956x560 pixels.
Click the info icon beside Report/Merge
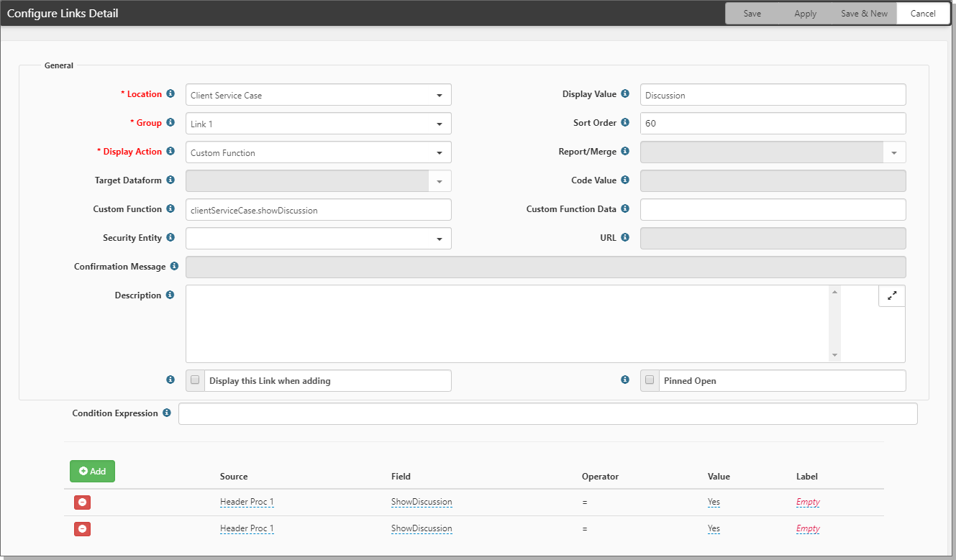625,152
